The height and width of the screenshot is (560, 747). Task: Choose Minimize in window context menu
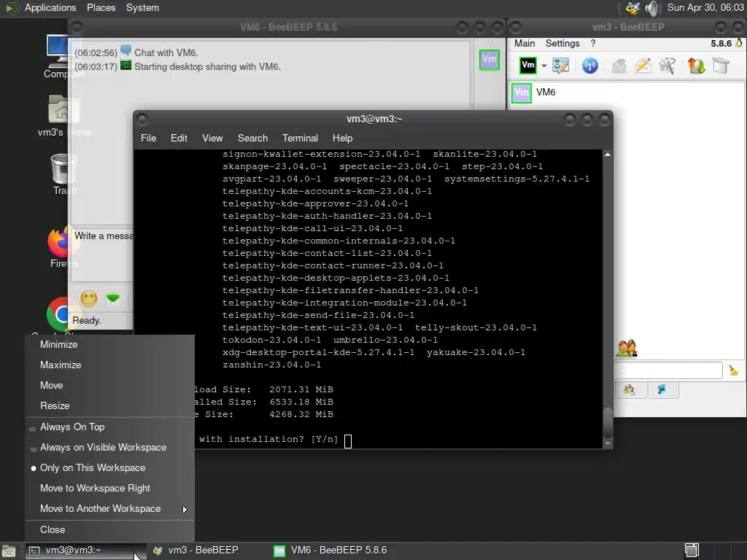point(109,344)
